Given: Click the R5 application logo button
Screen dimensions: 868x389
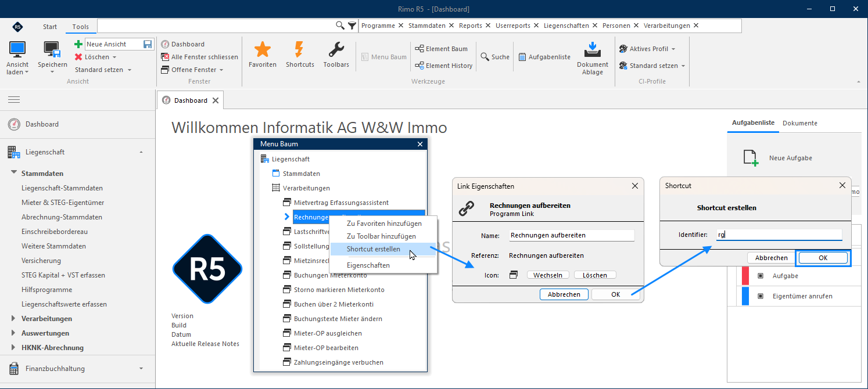Looking at the screenshot, I should [x=17, y=27].
